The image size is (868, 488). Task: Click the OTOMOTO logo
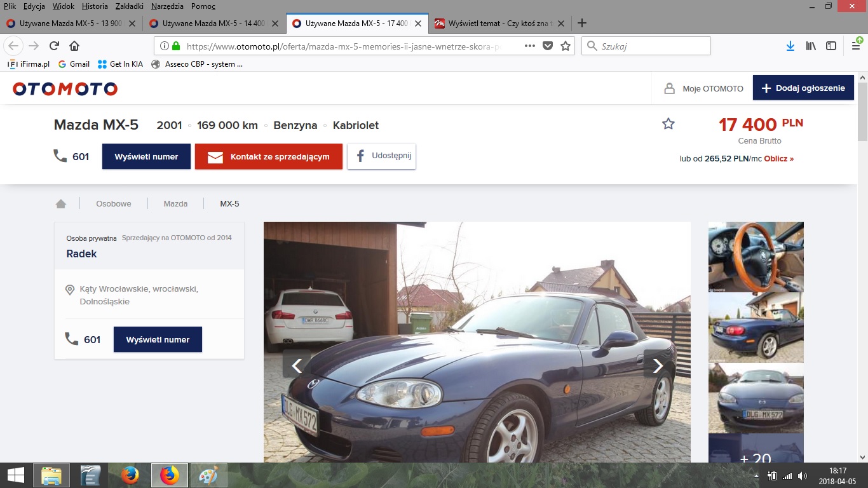(x=65, y=89)
